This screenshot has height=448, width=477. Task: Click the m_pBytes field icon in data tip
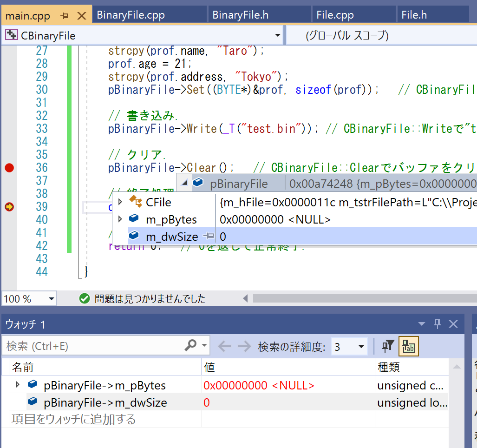[134, 218]
